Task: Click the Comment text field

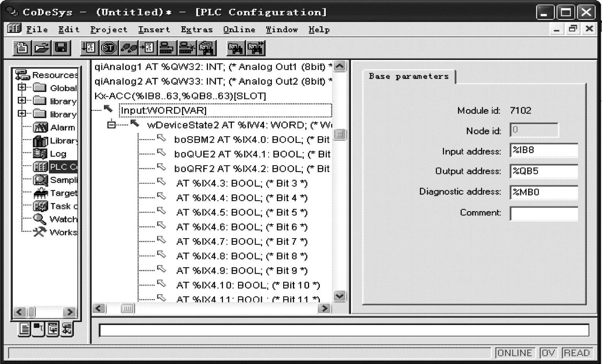Action: [x=543, y=213]
